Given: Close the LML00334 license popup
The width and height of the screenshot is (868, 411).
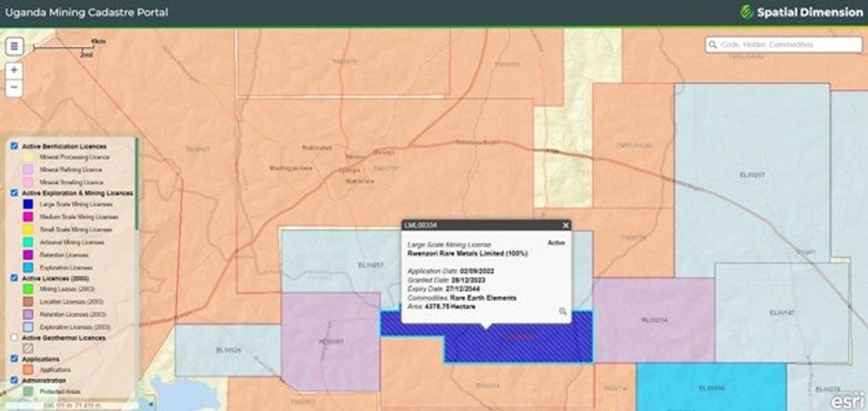Looking at the screenshot, I should (x=565, y=225).
